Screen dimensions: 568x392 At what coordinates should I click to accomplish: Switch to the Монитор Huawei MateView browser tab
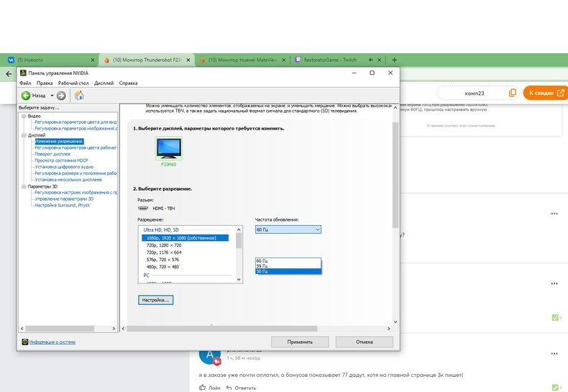(243, 60)
